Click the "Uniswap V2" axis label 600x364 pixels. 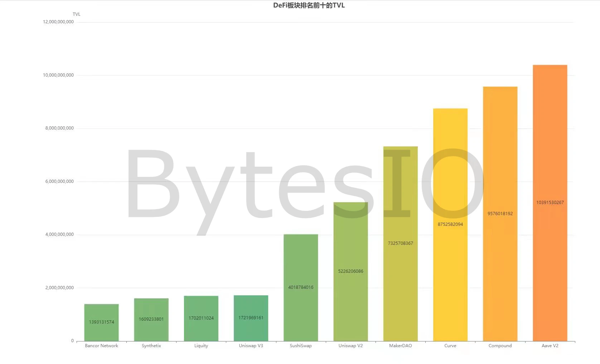(x=351, y=346)
